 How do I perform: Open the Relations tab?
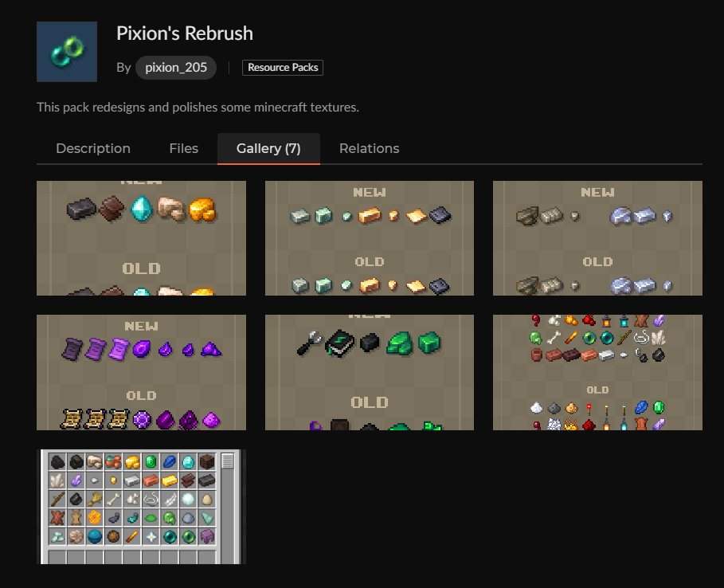pos(369,148)
